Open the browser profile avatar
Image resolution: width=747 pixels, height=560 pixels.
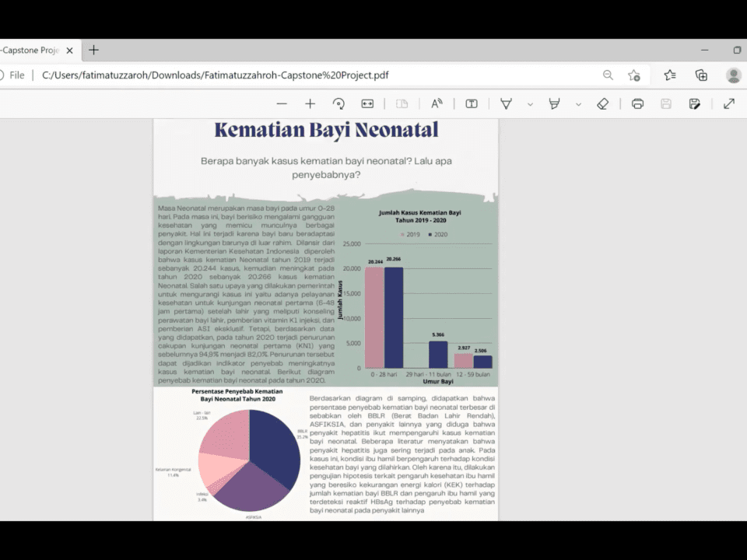click(x=733, y=75)
